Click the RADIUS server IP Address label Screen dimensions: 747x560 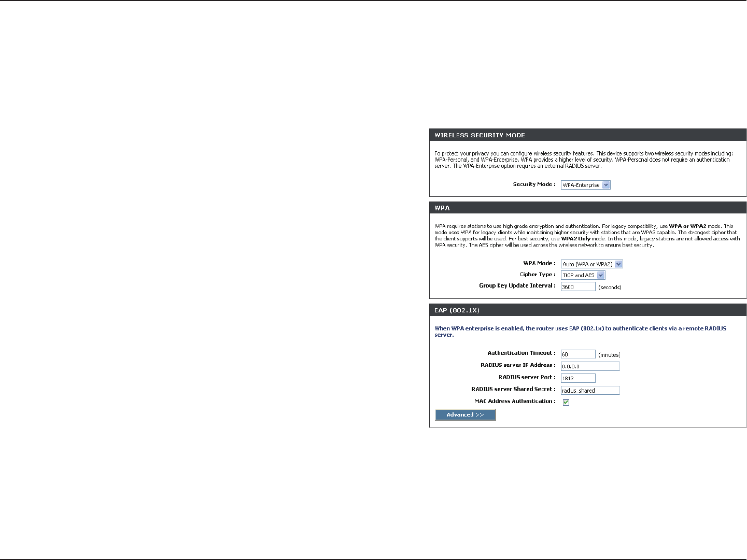518,365
